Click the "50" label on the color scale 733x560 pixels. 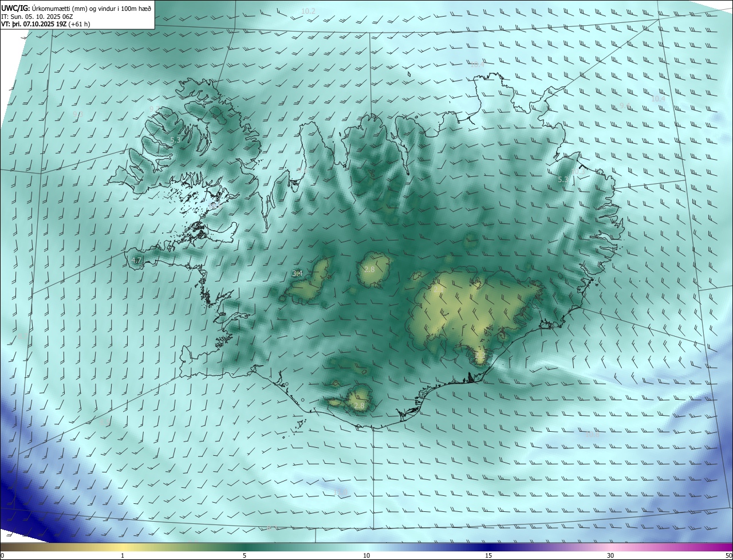click(x=728, y=555)
